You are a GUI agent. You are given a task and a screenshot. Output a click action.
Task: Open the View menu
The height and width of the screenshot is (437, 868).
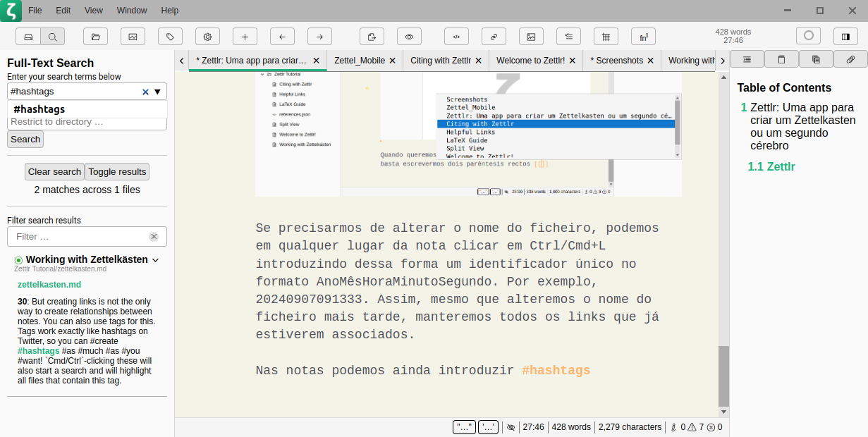pos(94,11)
